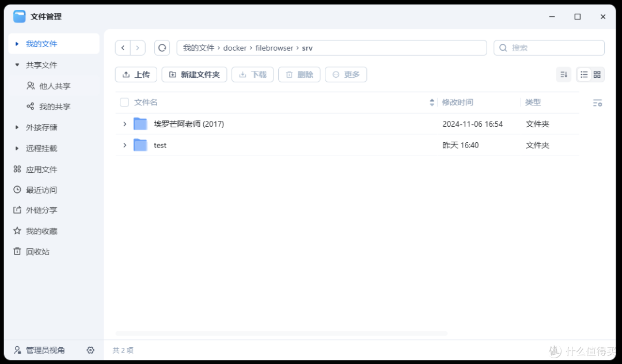This screenshot has width=622, height=364.
Task: Click the 下载 button
Action: (x=253, y=74)
